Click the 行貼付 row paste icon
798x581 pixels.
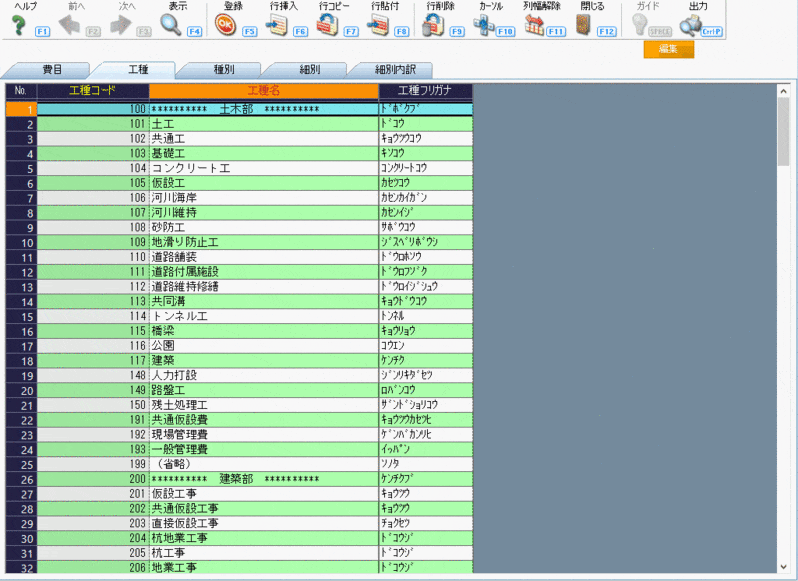pos(378,25)
